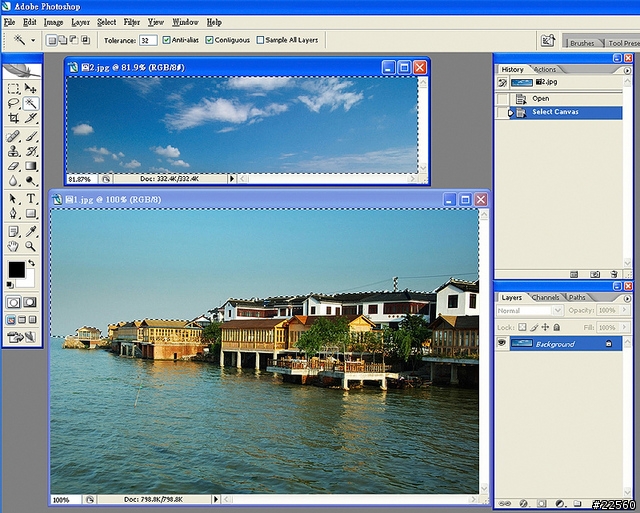Delete current state in History panel
Screen dimensions: 640x513
tap(613, 274)
